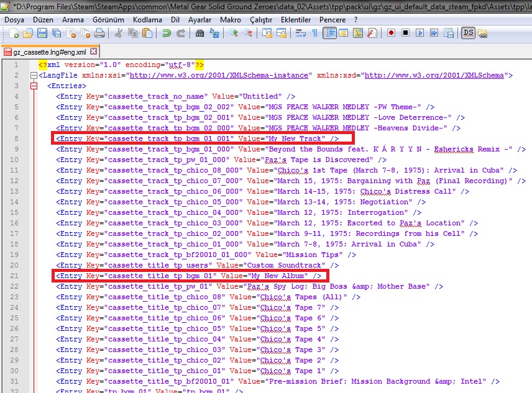Viewport: 532px width, 393px height.
Task: Close the current document from the toolbar
Action: [x=71, y=33]
